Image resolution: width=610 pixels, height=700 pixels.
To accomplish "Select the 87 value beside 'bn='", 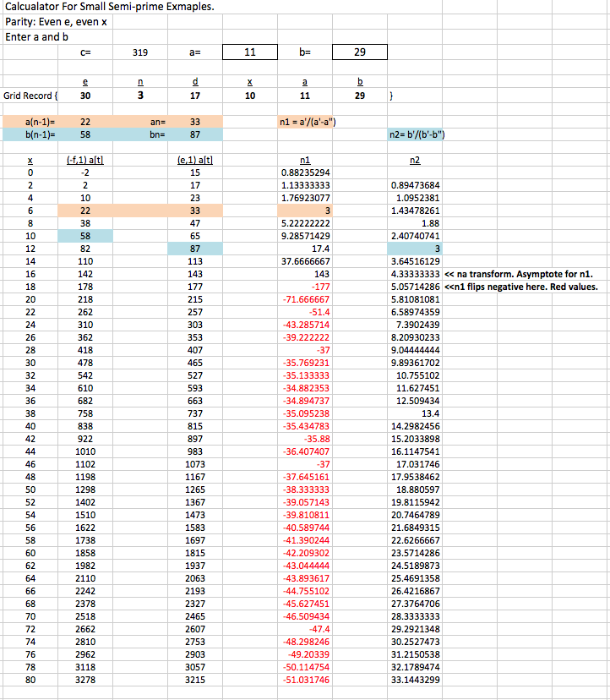I will pos(195,134).
